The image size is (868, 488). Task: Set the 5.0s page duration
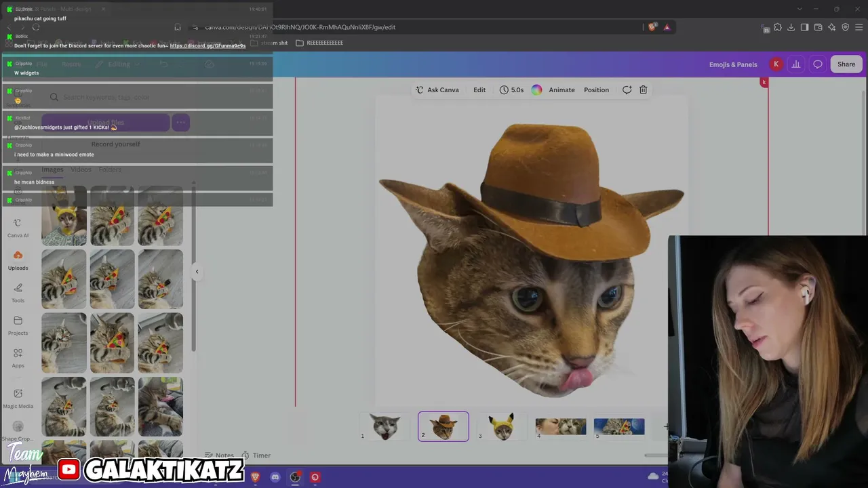511,89
